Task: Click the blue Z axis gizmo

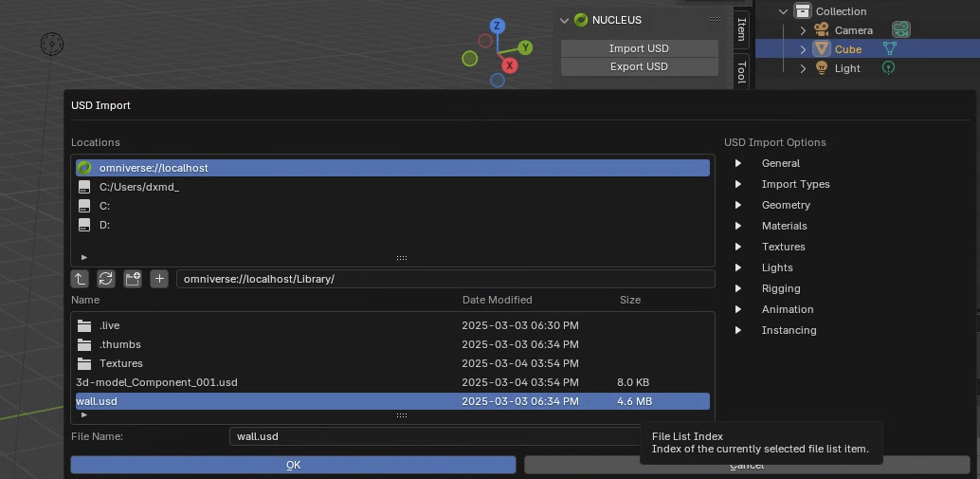Action: [497, 27]
